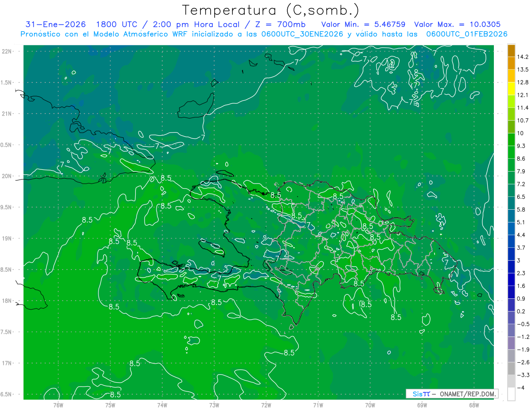Click the '17N' latitude axis label
Viewport: 532px width, 411px height.
pyautogui.click(x=7, y=363)
